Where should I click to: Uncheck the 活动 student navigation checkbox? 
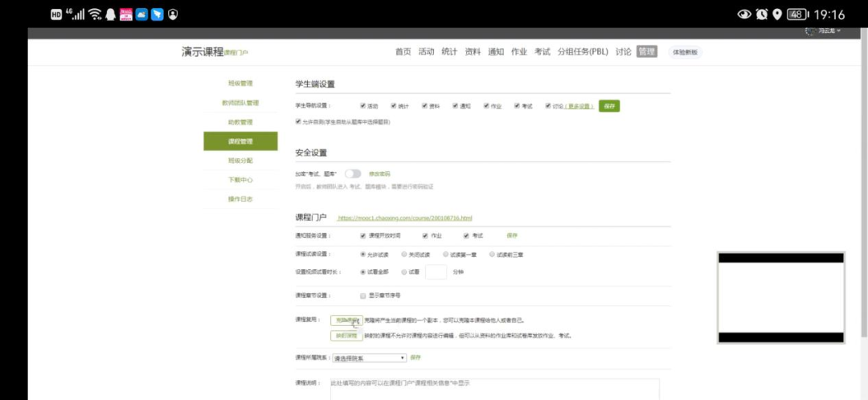363,106
